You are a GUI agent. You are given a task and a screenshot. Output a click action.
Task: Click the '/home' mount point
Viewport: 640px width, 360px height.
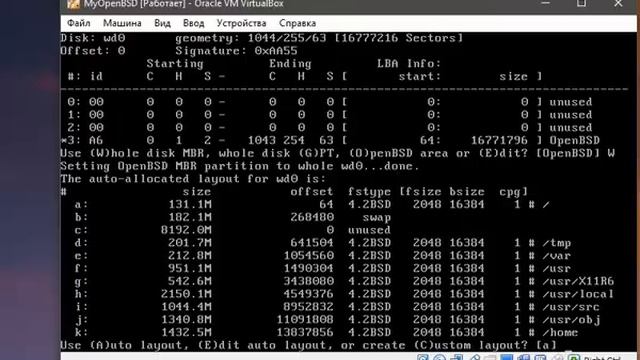click(x=560, y=333)
